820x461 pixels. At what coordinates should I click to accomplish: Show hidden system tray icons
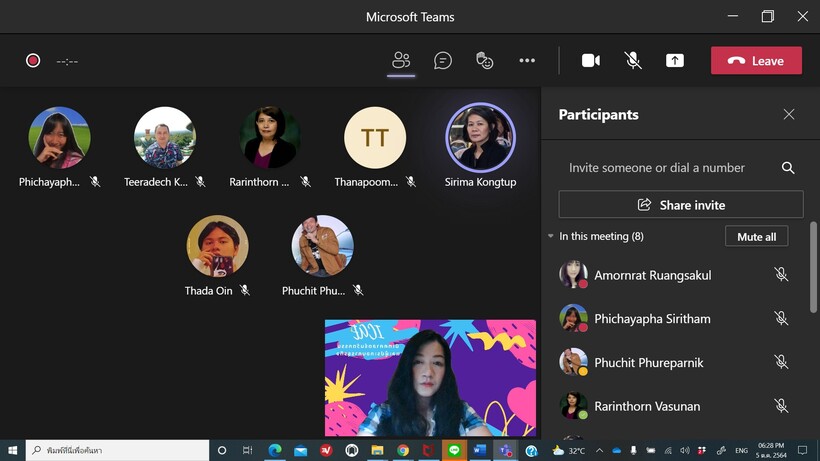pyautogui.click(x=599, y=451)
